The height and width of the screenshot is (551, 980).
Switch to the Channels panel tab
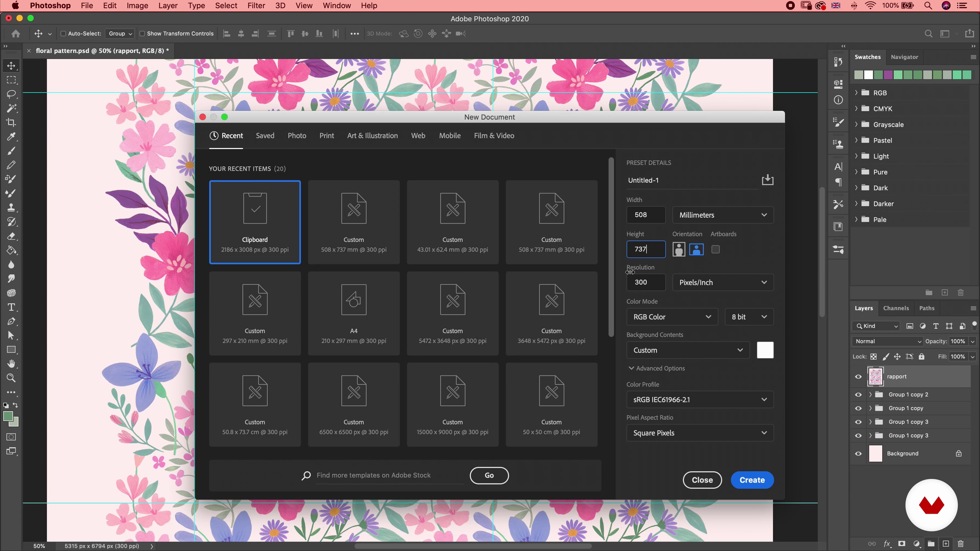tap(896, 308)
